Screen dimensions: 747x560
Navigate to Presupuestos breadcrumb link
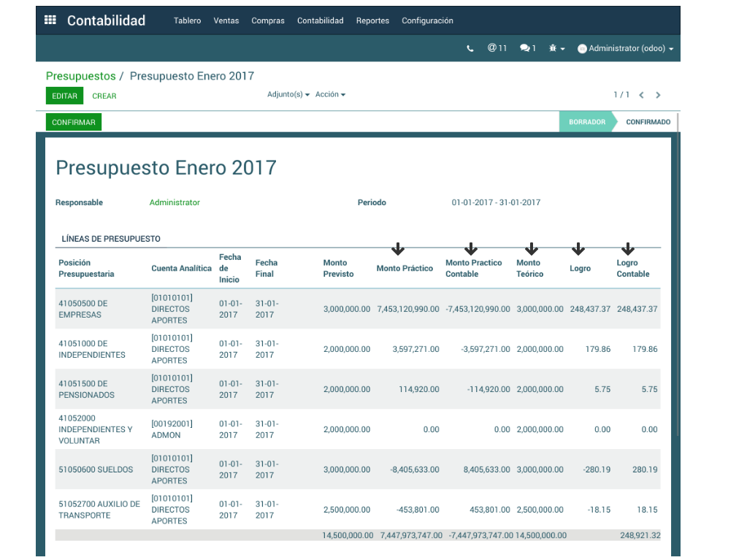point(80,76)
